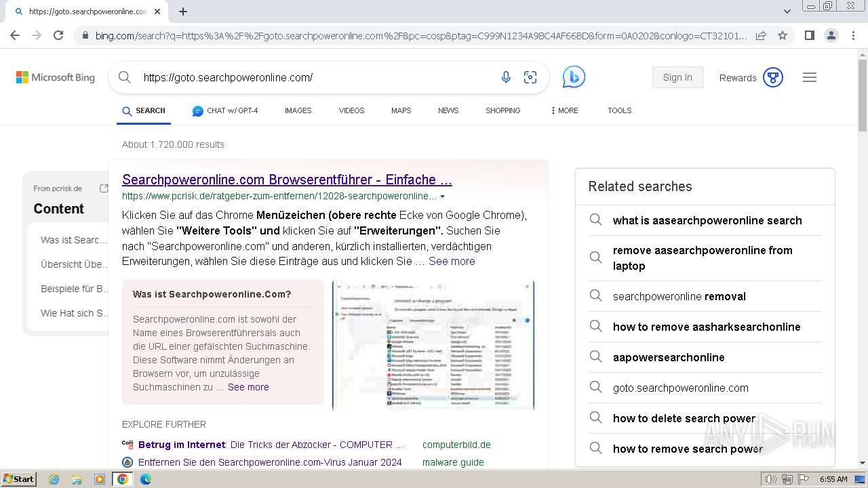Open new tab with plus button
Viewport: 868px width, 488px height.
click(x=183, y=12)
